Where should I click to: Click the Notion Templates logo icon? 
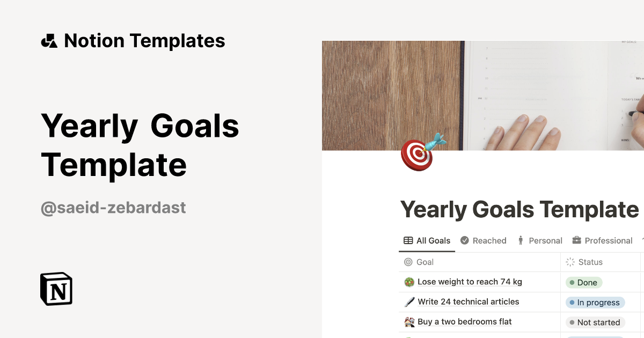point(49,41)
